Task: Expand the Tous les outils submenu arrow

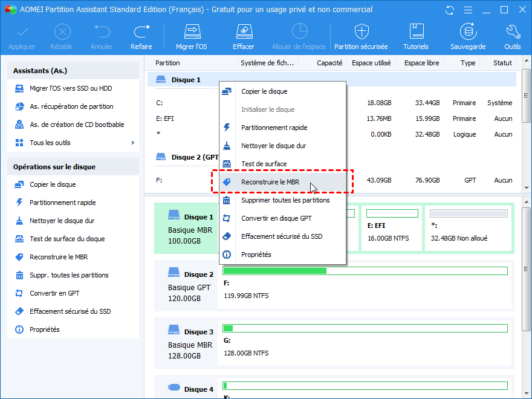Action: [x=133, y=143]
